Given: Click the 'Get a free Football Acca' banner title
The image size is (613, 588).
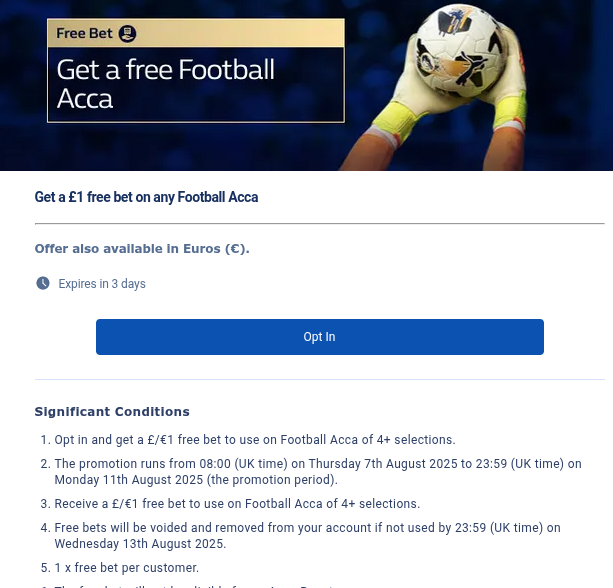Looking at the screenshot, I should pyautogui.click(x=166, y=84).
